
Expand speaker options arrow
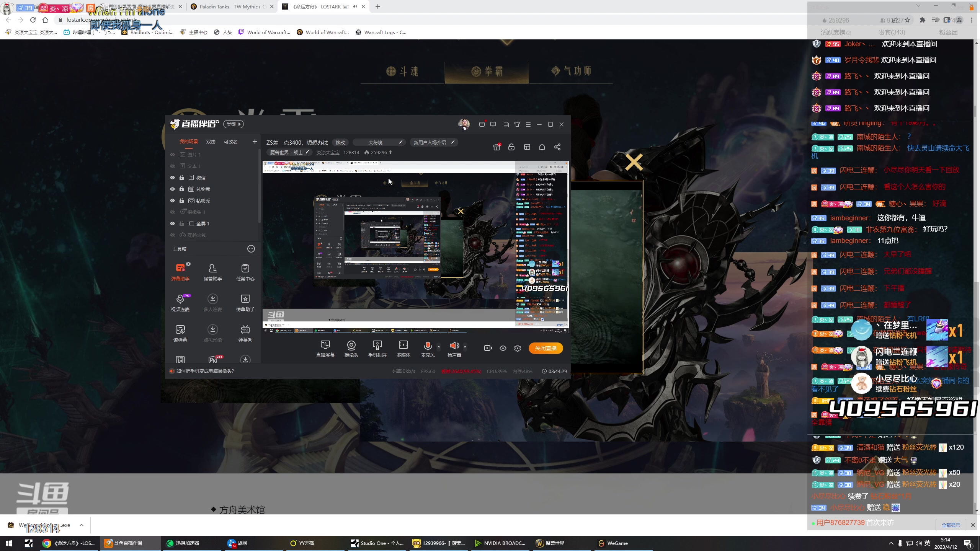(x=465, y=347)
